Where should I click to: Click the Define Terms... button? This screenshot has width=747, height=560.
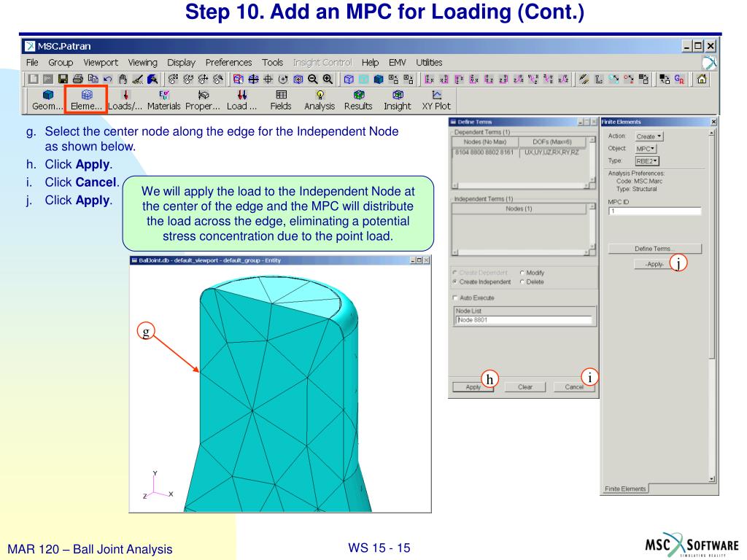click(x=654, y=249)
